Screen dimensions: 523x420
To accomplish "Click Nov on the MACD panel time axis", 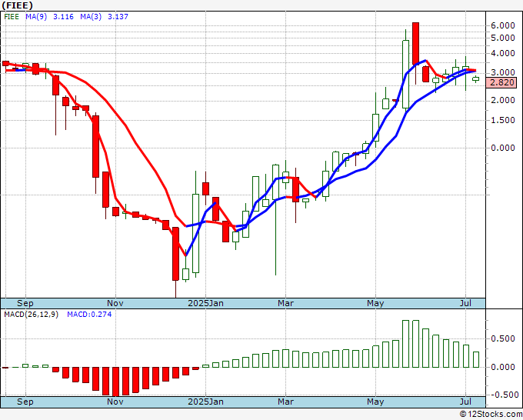I will click(x=115, y=402).
